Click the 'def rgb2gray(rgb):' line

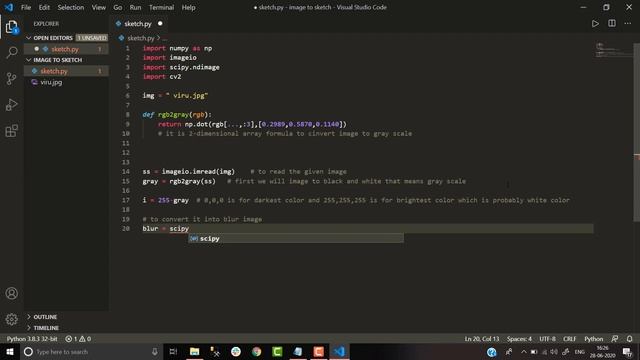coord(177,115)
